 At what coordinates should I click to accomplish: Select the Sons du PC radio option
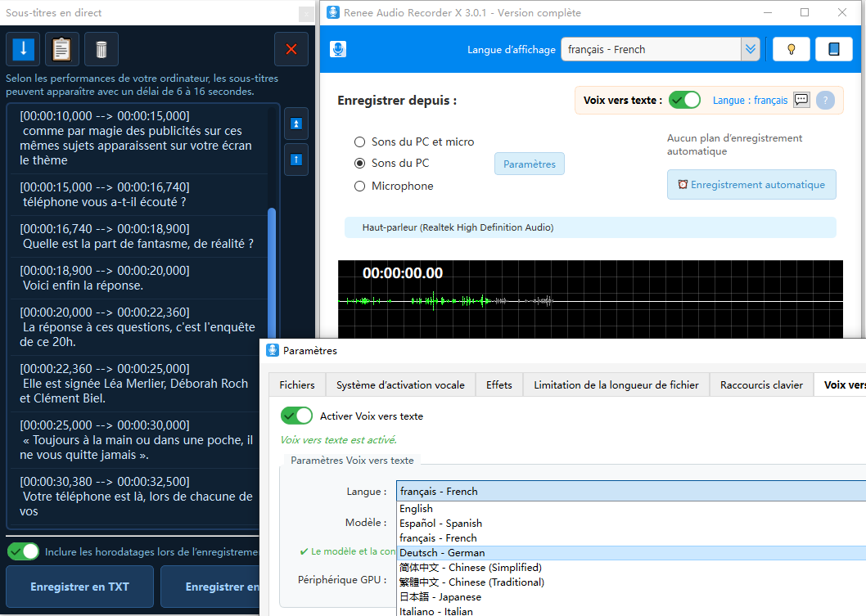click(391, 163)
